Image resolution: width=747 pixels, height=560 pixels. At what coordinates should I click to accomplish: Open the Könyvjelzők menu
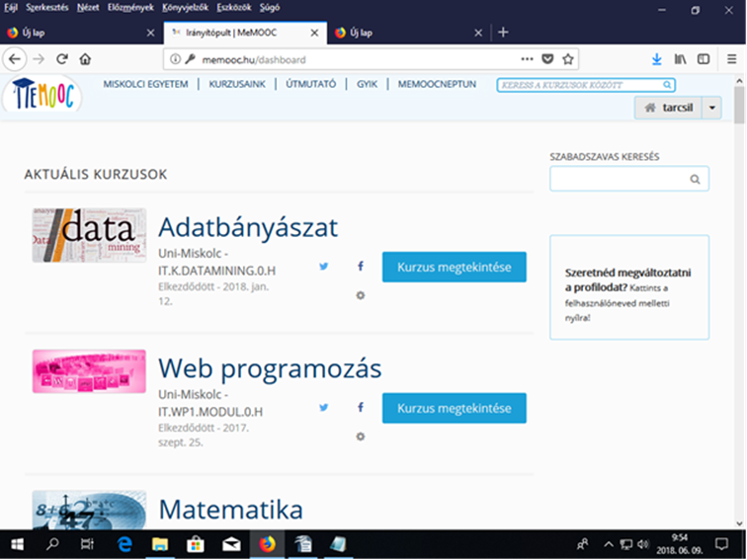(186, 8)
